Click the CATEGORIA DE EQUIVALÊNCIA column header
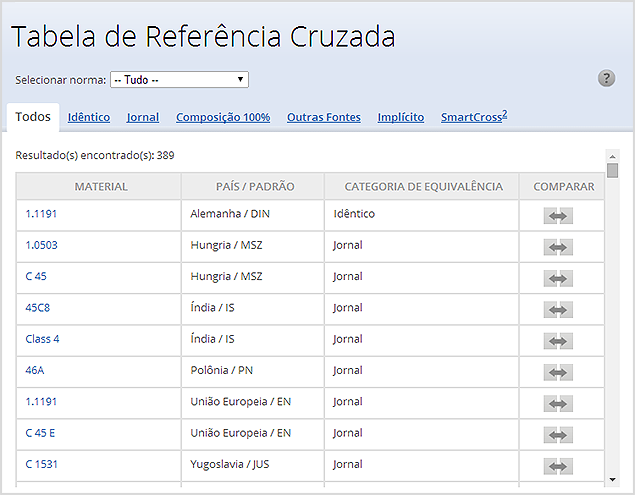635x495 pixels. pyautogui.click(x=424, y=187)
